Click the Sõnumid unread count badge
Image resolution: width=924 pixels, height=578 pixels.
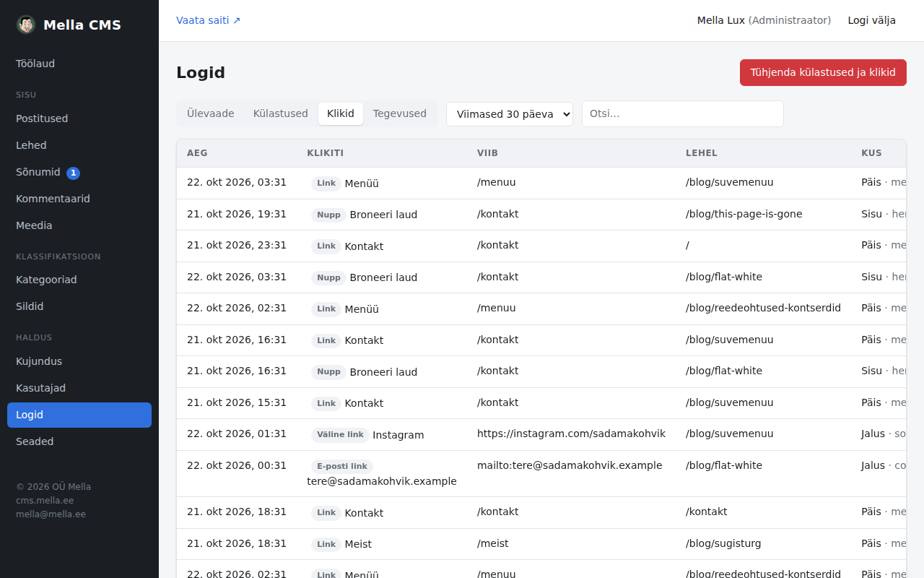(73, 173)
